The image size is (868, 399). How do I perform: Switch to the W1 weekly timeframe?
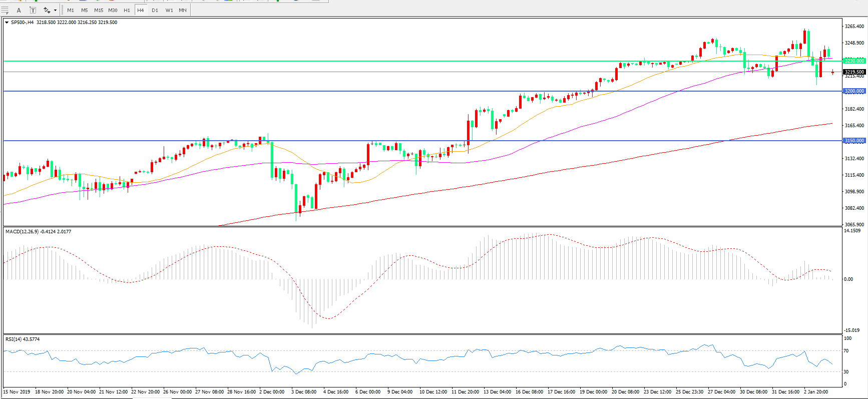[169, 10]
